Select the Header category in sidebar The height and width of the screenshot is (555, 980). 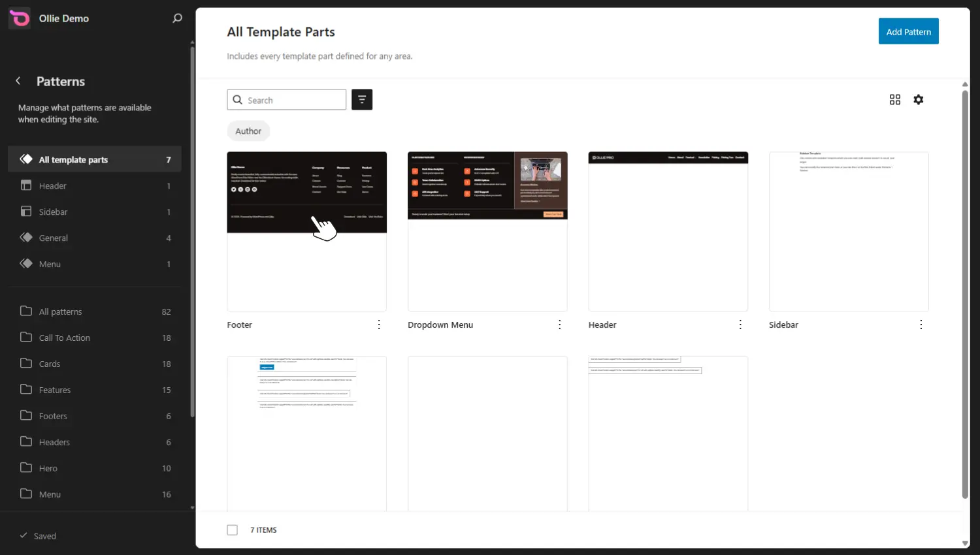tap(95, 185)
